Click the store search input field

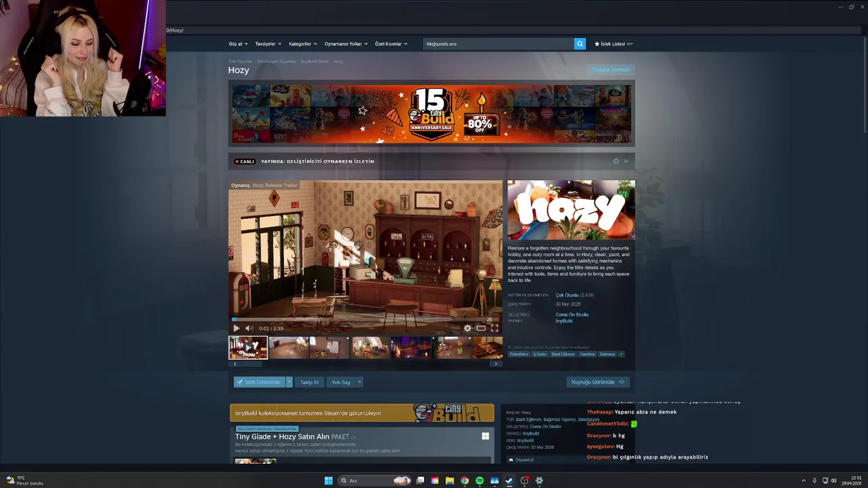pyautogui.click(x=498, y=43)
